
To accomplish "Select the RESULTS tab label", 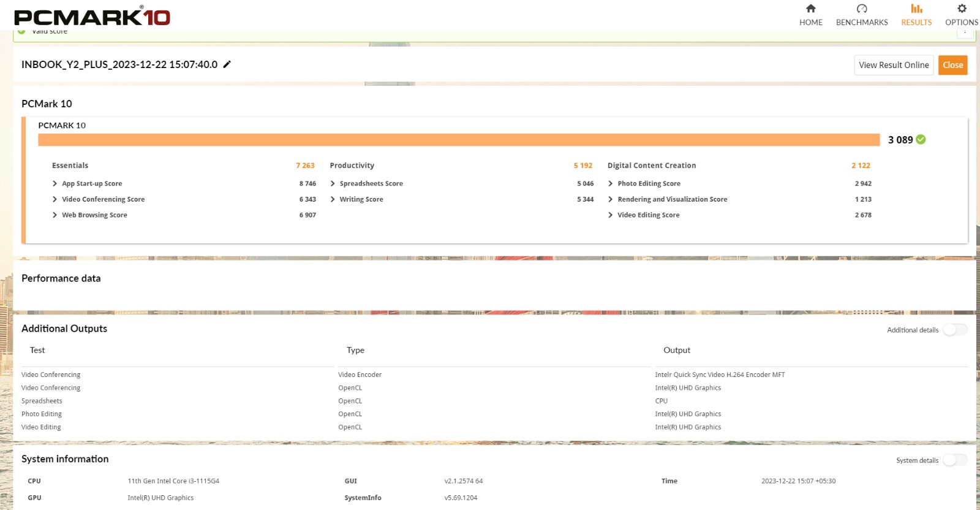I will pyautogui.click(x=916, y=22).
